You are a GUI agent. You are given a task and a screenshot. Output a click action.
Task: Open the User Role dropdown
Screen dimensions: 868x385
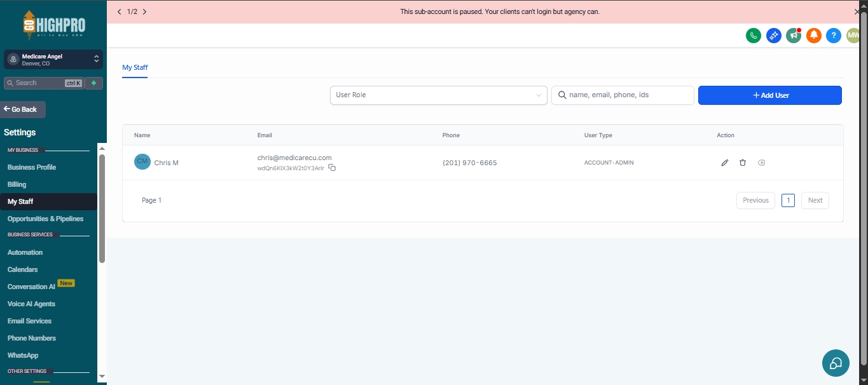pyautogui.click(x=438, y=95)
